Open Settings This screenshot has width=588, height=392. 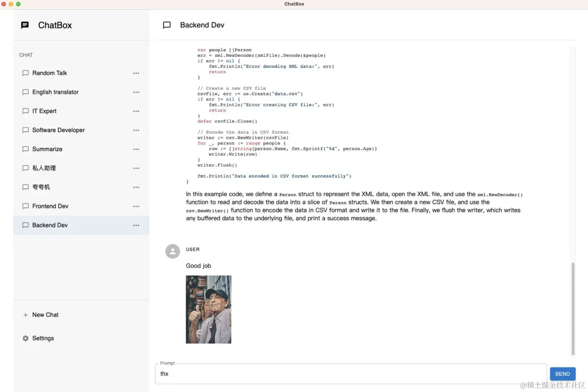click(x=81, y=339)
